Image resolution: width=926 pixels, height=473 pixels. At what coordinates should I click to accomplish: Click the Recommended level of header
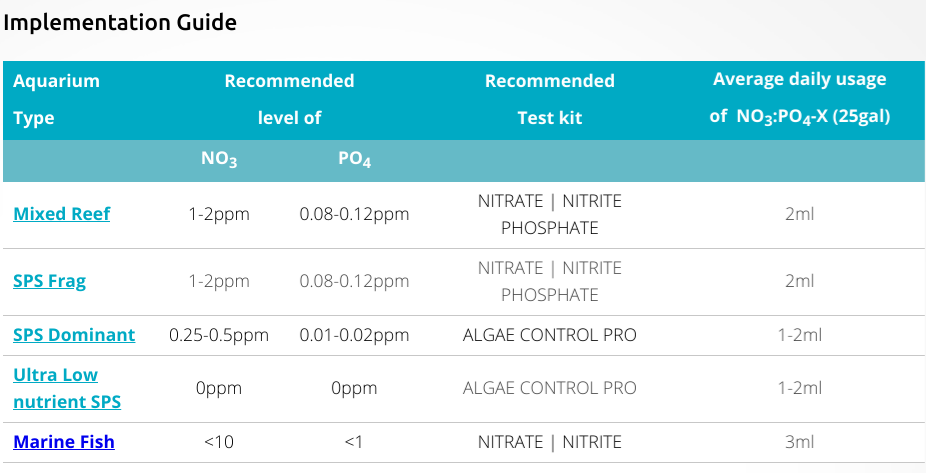pos(289,99)
